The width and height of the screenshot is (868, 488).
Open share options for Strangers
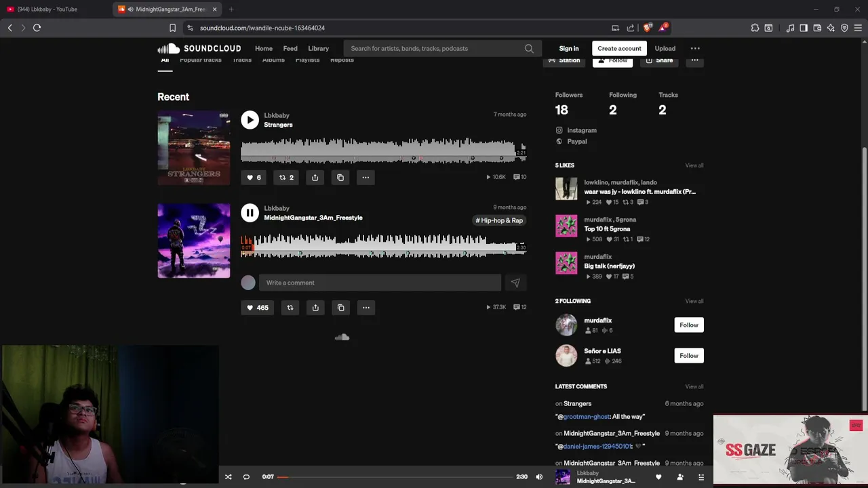(x=315, y=178)
